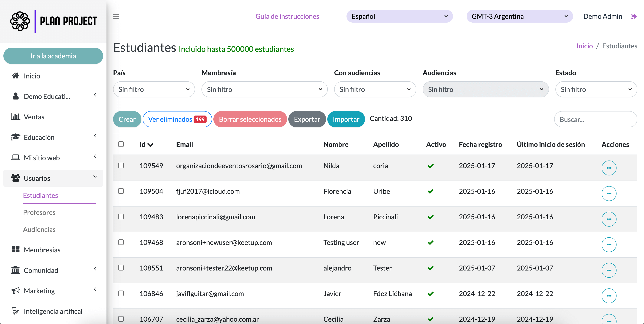Viewport: 644px width, 324px height.
Task: Toggle the select-all checkbox in table header
Action: click(x=121, y=144)
